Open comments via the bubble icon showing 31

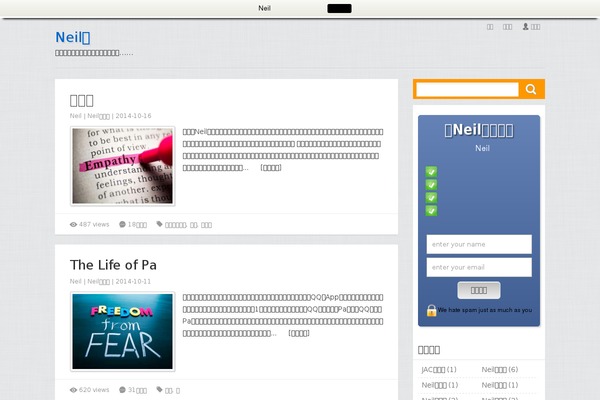tap(122, 390)
